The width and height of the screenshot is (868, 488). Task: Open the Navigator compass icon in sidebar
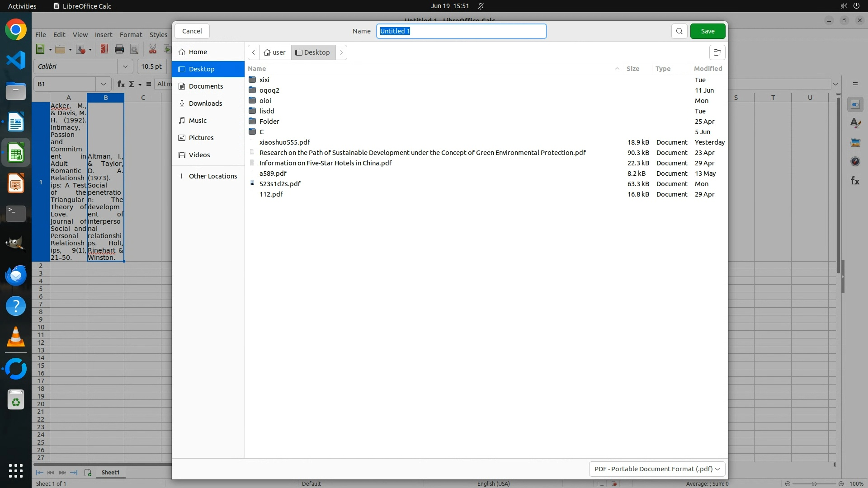[x=855, y=161]
